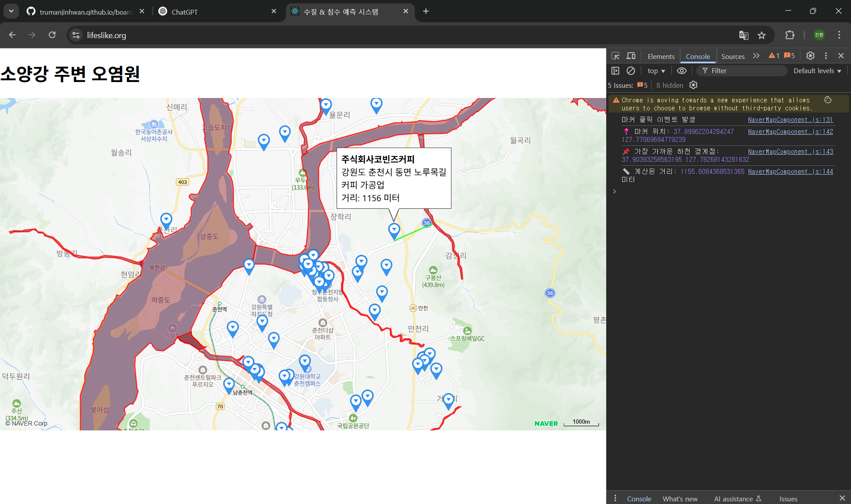Screen dimensions: 851x504
Task: Click the cookie icon in Chrome warning
Action: click(828, 100)
